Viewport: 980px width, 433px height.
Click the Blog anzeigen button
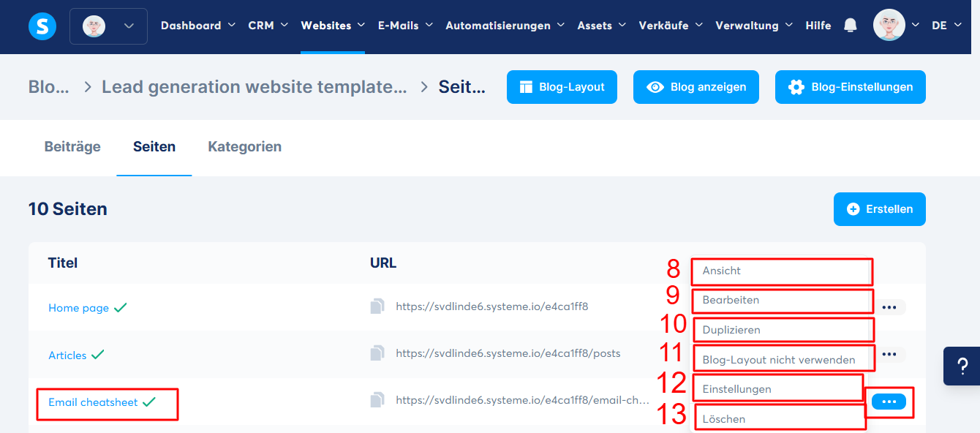point(696,87)
